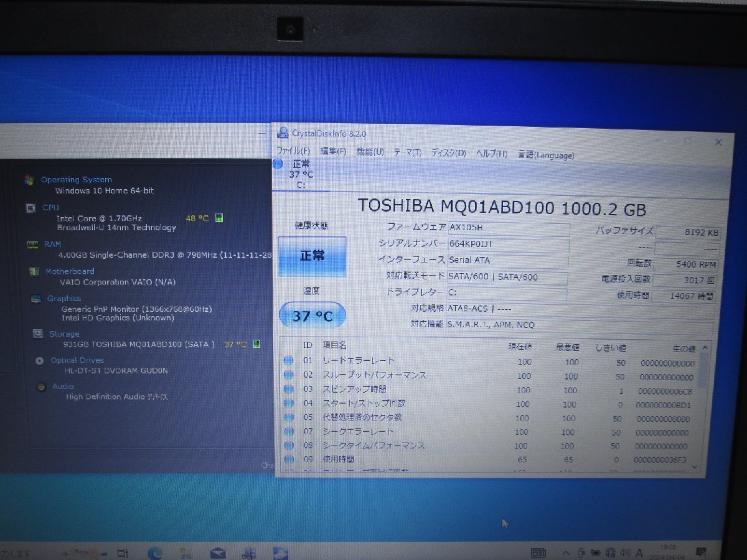Viewport: 747px width, 560px height.
Task: Click status circle for row 07 シークエラーレート
Action: click(288, 431)
